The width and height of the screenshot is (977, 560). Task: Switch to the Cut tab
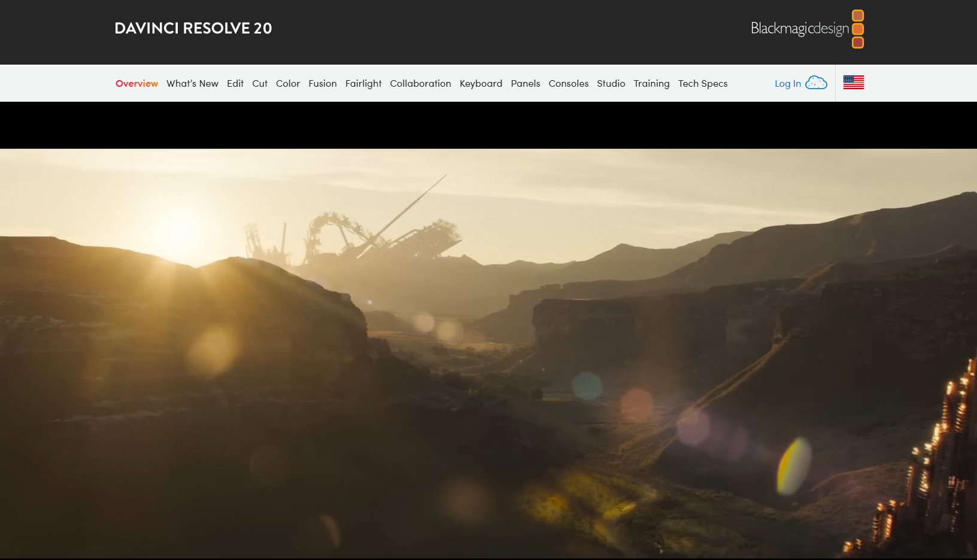click(x=260, y=84)
